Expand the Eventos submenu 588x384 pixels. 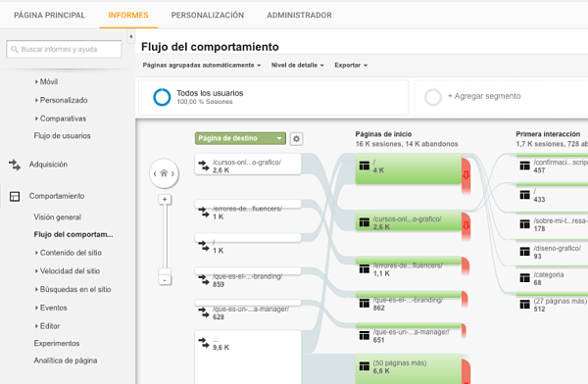pyautogui.click(x=51, y=308)
